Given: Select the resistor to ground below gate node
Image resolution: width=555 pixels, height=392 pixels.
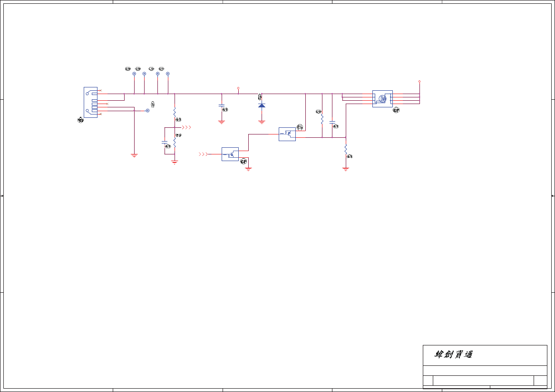Looking at the screenshot, I should [346, 149].
